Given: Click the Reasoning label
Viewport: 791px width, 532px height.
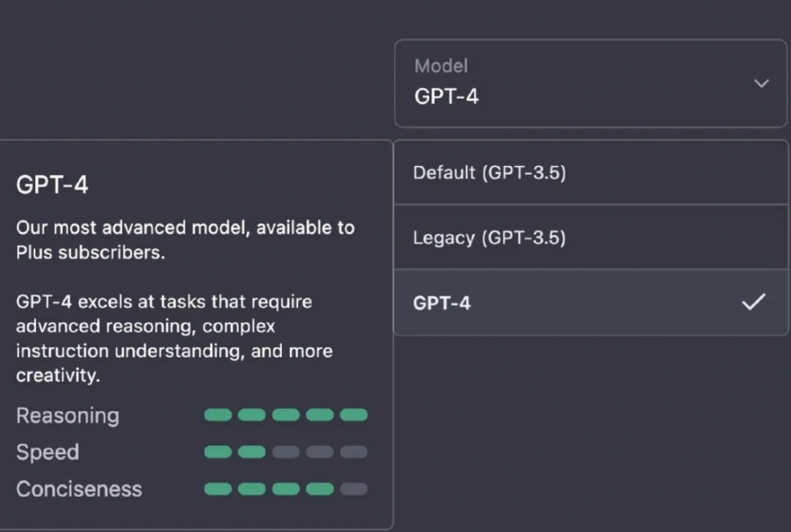Looking at the screenshot, I should 67,416.
